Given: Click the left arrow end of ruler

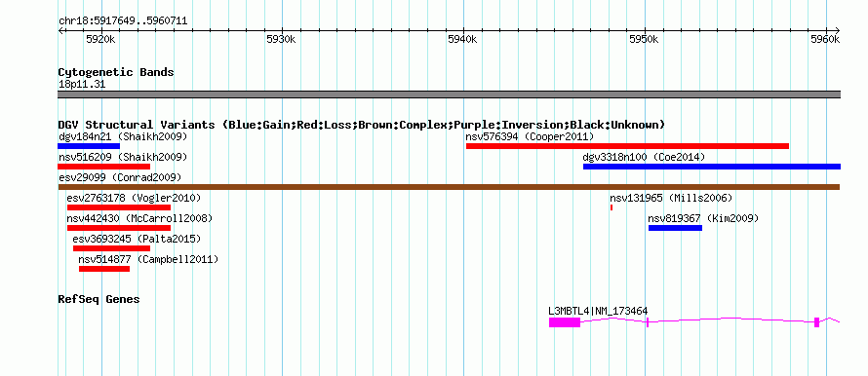Looking at the screenshot, I should pos(60,30).
